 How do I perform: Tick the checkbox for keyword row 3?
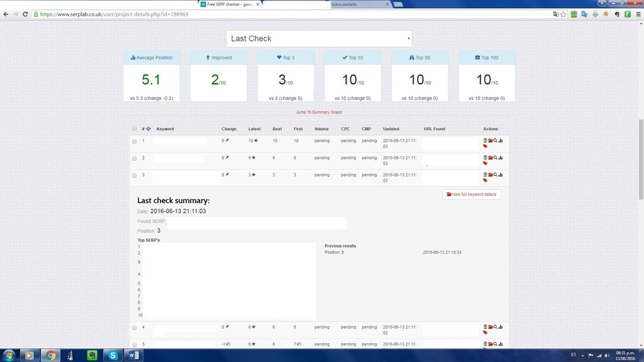point(135,176)
